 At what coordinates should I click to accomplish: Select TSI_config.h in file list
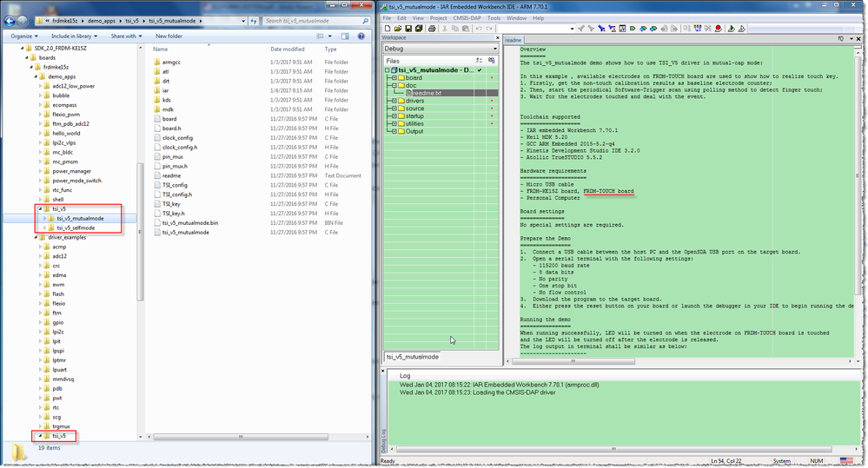(177, 194)
